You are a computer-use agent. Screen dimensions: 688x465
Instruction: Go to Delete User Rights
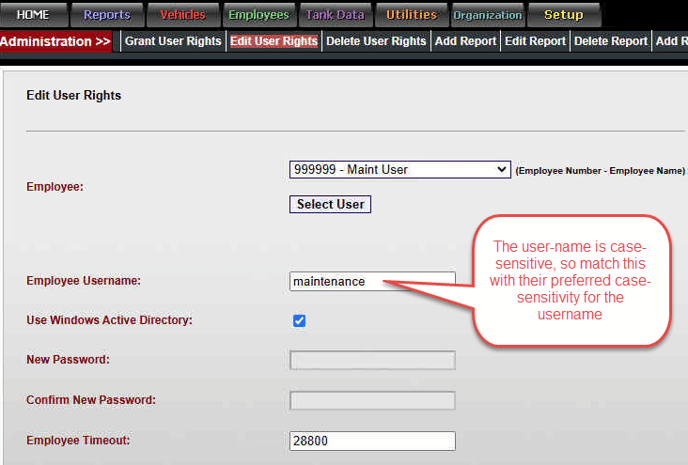click(376, 41)
